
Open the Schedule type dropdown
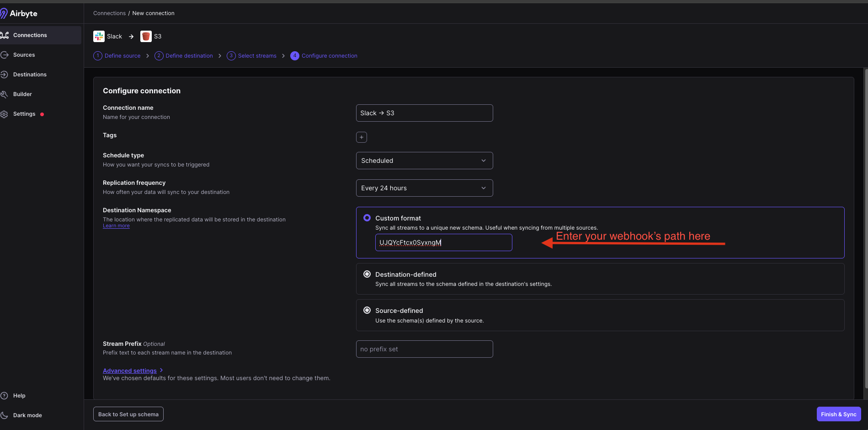(424, 161)
